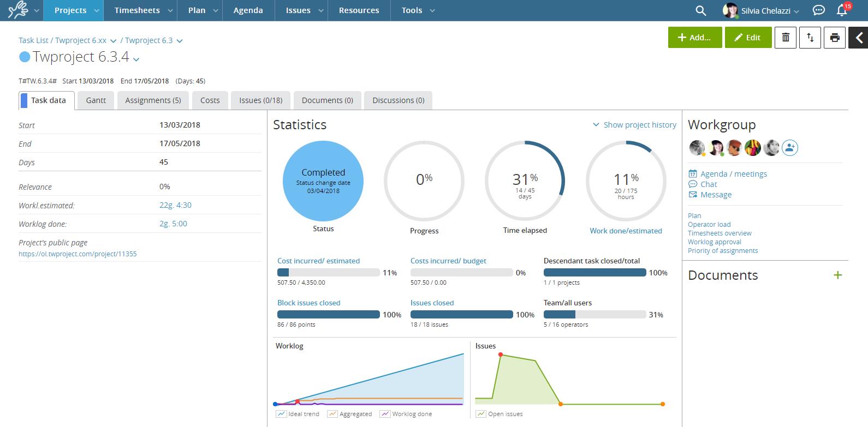Click the print icon button
Screen dimensions: 868x427
click(834, 38)
